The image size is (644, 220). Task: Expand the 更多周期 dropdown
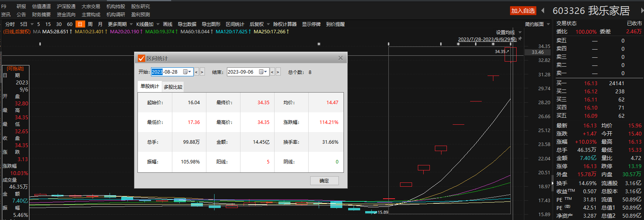(120, 24)
